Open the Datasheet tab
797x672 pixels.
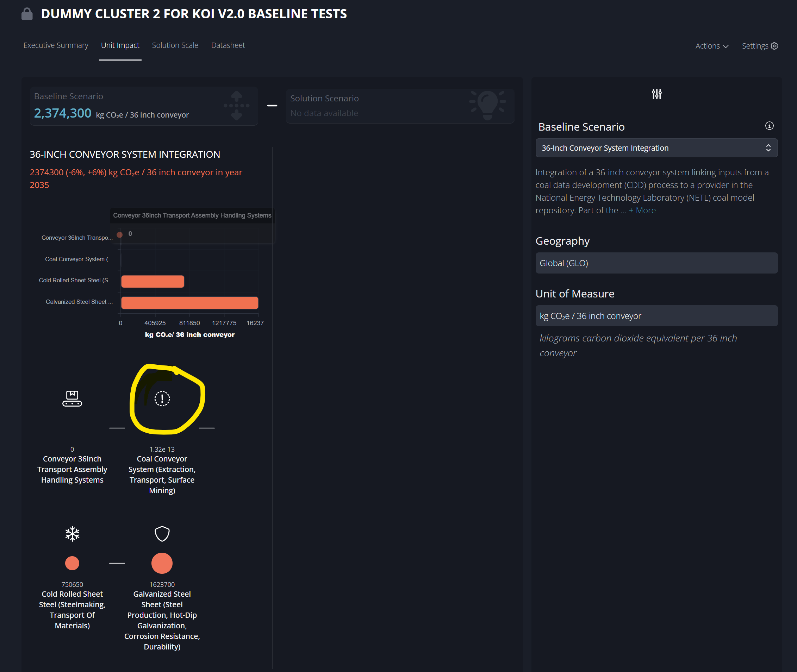pyautogui.click(x=228, y=45)
